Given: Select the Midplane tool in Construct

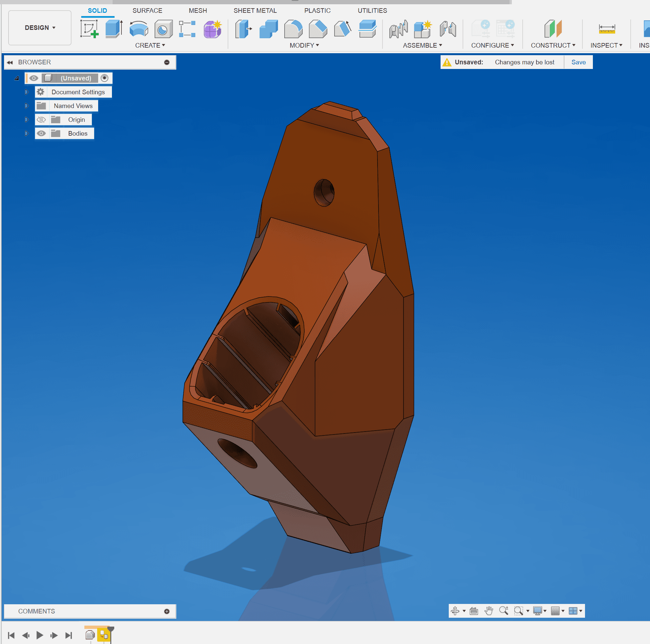Looking at the screenshot, I should [553, 29].
